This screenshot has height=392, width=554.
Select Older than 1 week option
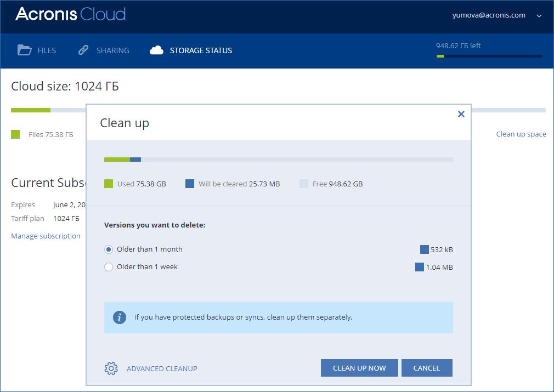[x=109, y=267]
